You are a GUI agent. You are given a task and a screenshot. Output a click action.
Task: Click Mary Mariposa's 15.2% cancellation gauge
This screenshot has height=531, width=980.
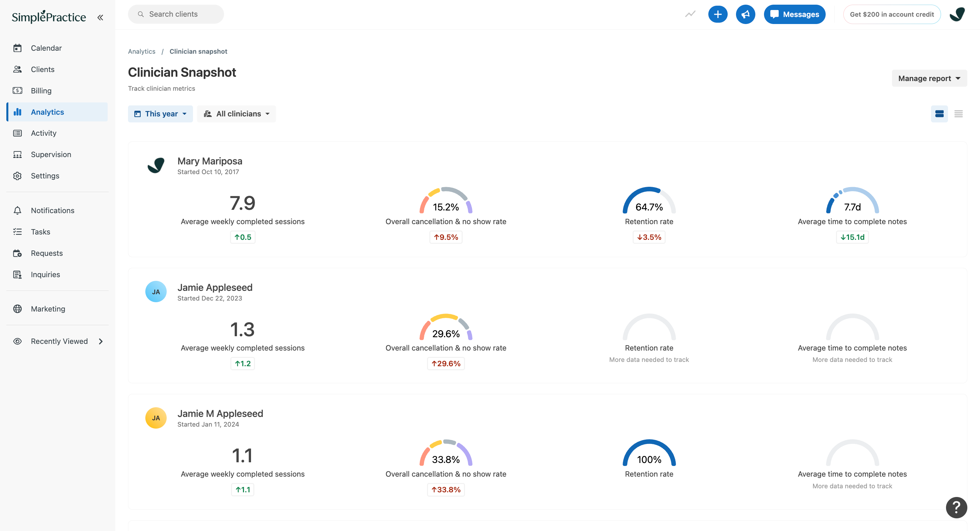coord(445,200)
